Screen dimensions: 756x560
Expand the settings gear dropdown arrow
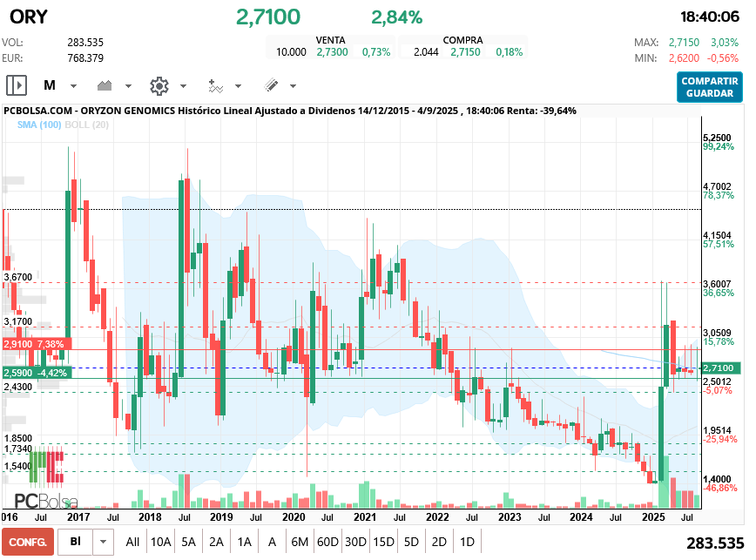click(183, 86)
